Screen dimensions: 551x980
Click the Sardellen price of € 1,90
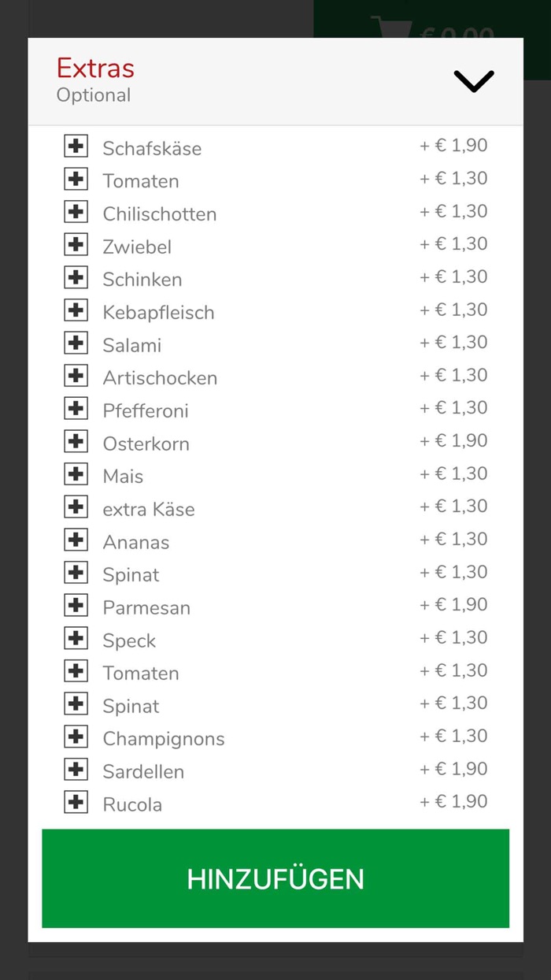click(x=453, y=769)
